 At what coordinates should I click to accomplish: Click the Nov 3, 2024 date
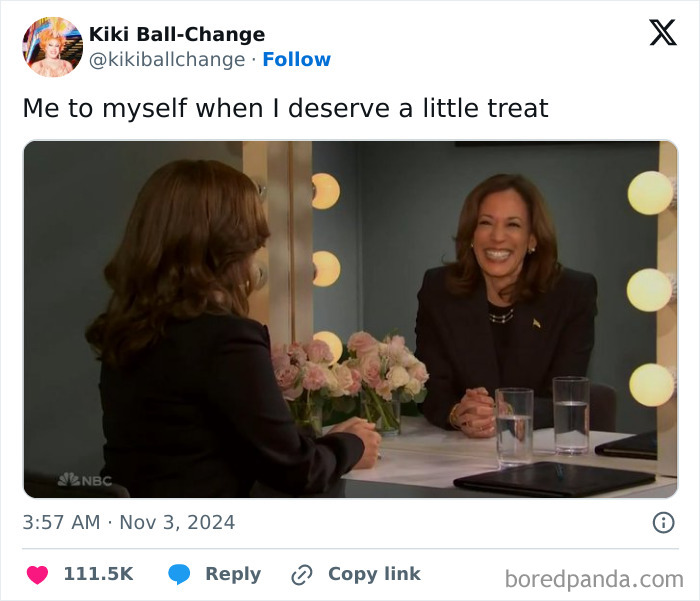pyautogui.click(x=178, y=522)
